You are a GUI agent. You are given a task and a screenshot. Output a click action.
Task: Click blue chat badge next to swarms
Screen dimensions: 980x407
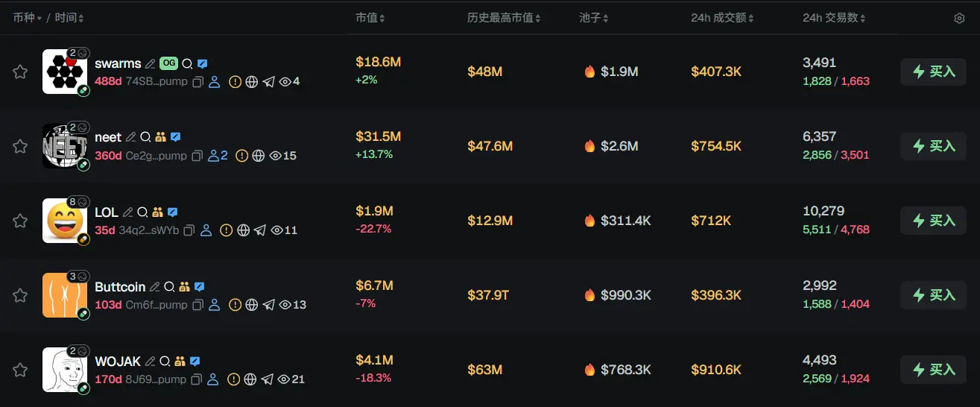point(202,64)
